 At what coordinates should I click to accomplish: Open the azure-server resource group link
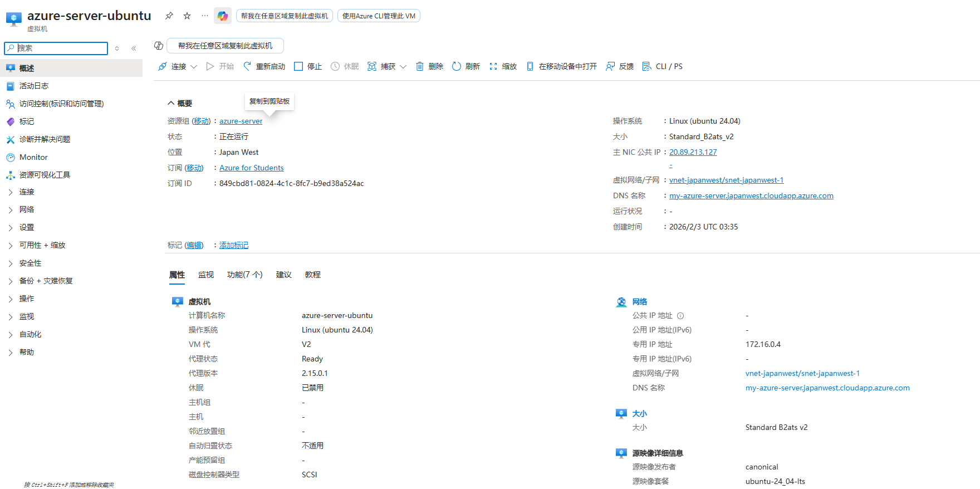coord(241,121)
